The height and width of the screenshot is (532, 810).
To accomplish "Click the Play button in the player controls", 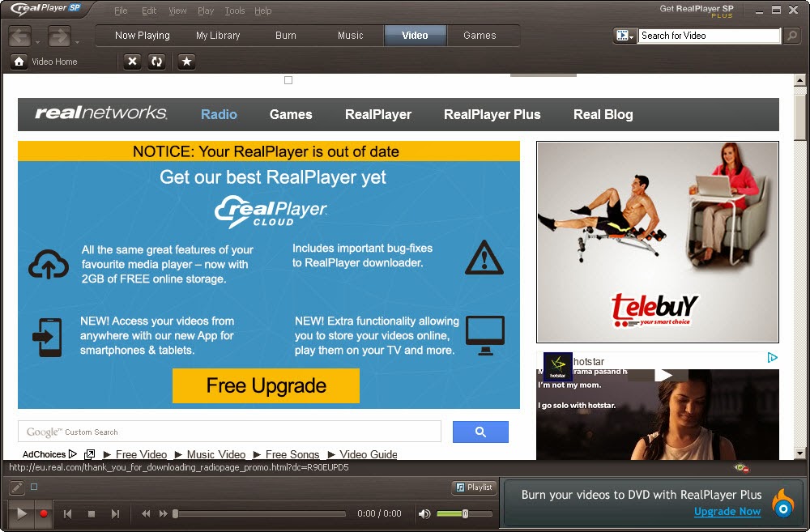I will click(x=21, y=513).
